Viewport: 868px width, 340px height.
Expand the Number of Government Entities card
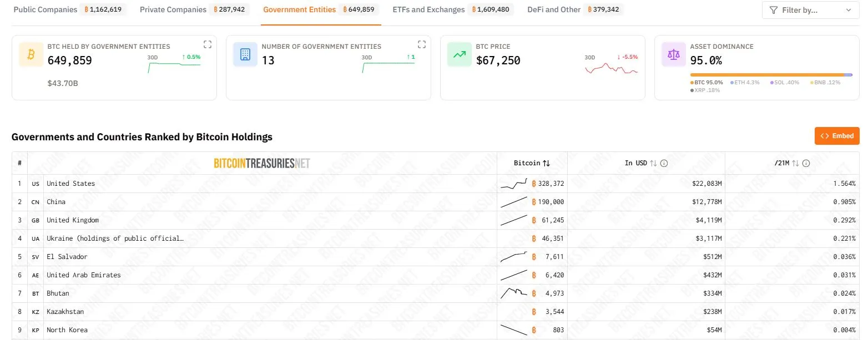tap(421, 44)
